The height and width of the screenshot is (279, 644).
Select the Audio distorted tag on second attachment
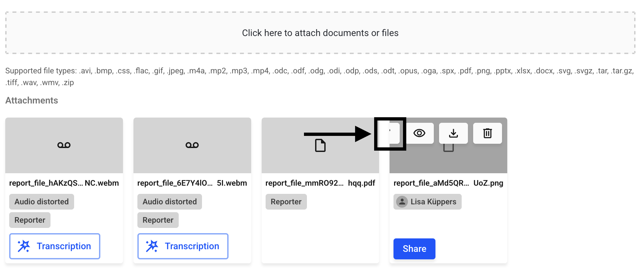pyautogui.click(x=170, y=202)
